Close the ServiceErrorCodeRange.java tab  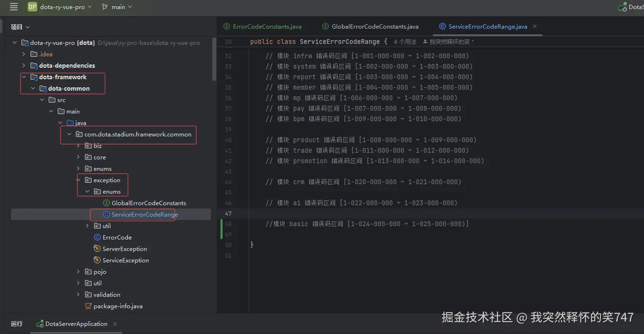point(535,26)
